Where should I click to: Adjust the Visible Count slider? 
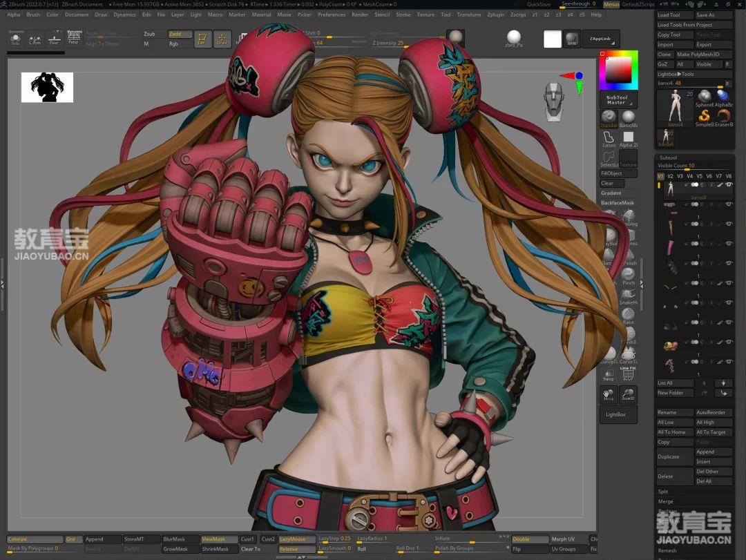[x=694, y=166]
